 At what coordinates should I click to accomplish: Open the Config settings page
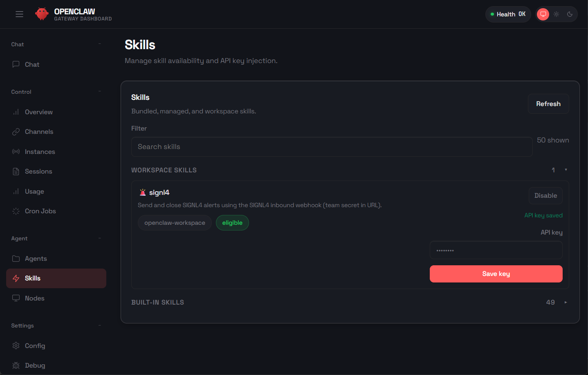click(35, 346)
